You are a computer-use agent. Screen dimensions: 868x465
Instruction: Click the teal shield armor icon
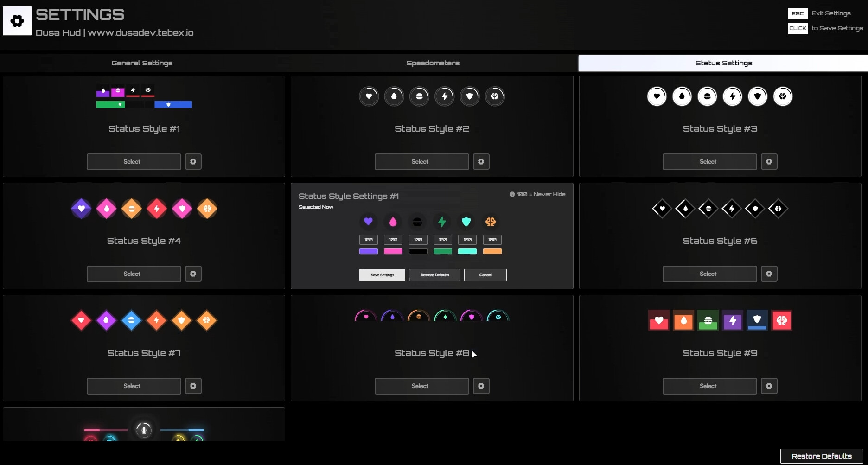(466, 222)
